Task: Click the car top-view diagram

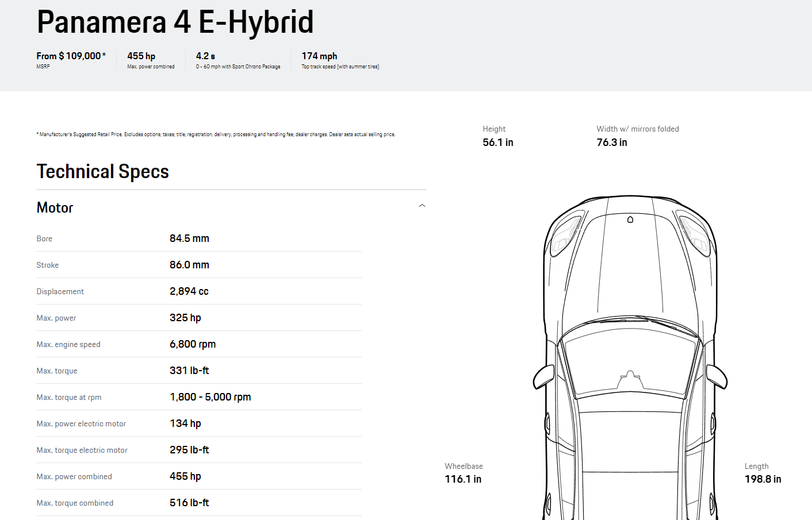Action: [630, 357]
